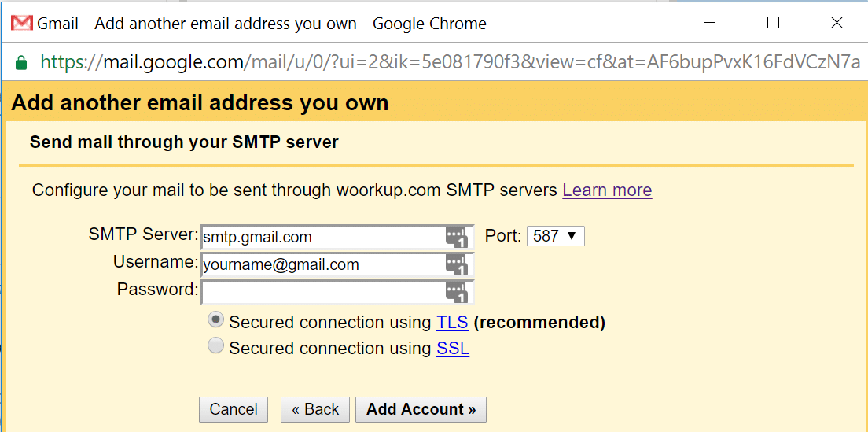Image resolution: width=868 pixels, height=432 pixels.
Task: Click the Gmail logo icon in title bar
Action: point(21,23)
